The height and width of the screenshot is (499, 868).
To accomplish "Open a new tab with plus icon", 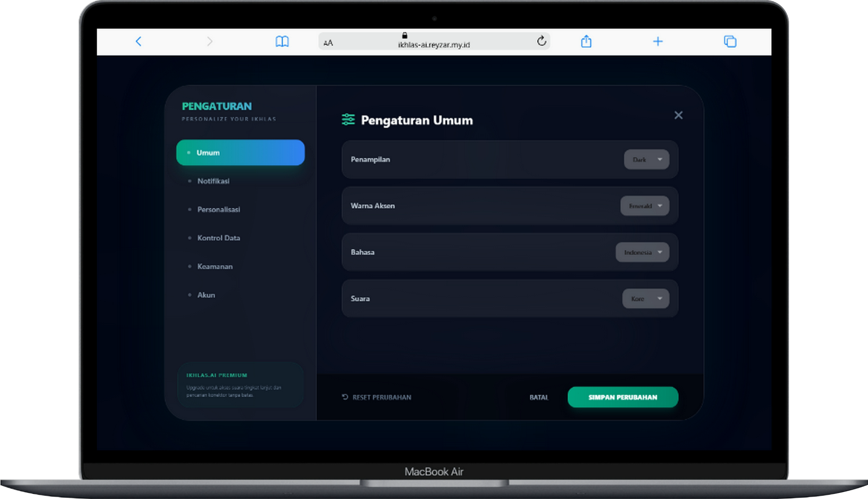I will pyautogui.click(x=658, y=41).
